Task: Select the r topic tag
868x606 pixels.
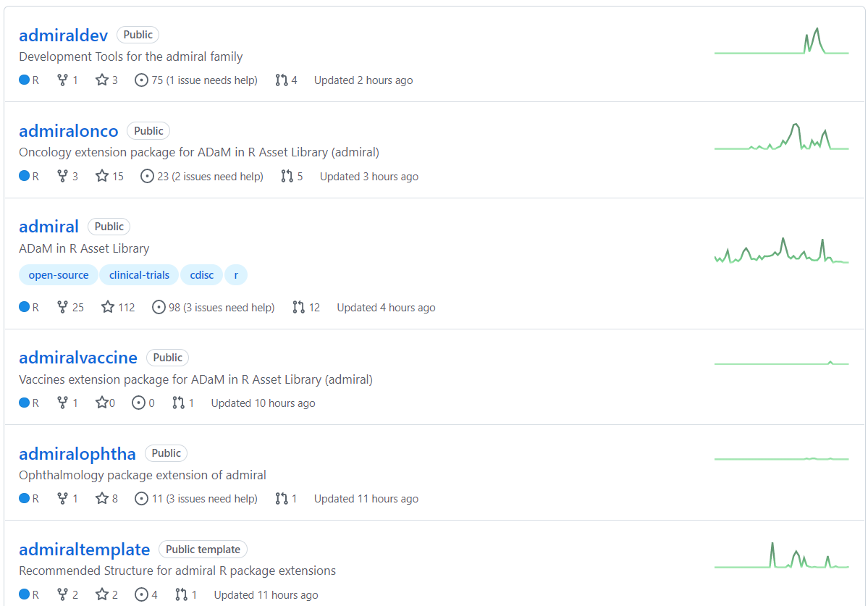Action: coord(236,275)
